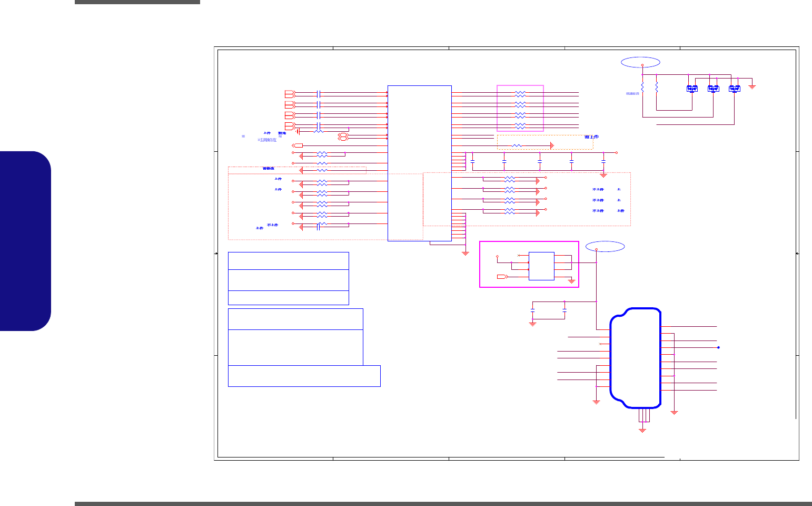This screenshot has height=506, width=812.
Task: Select the left vertical resistor below top ellipse
Action: (x=642, y=87)
